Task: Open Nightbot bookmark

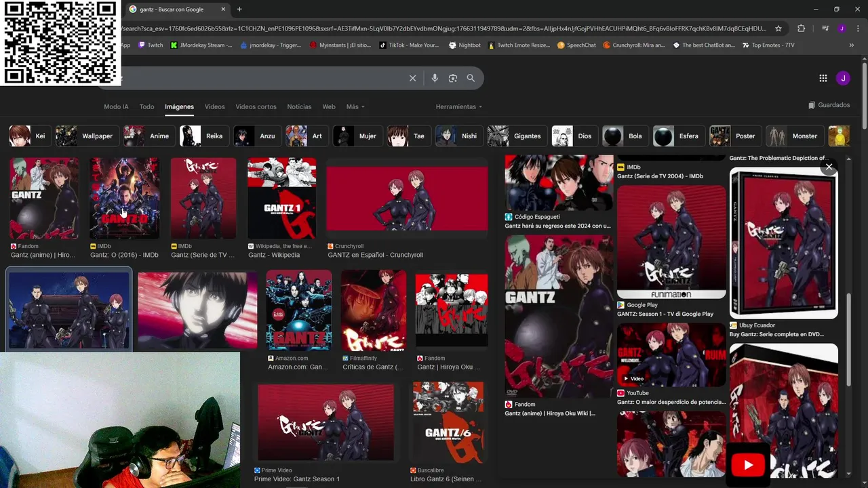Action: tap(465, 45)
